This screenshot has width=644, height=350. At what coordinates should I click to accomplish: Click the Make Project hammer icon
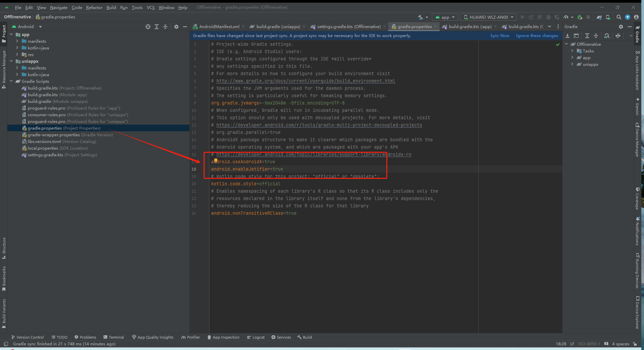tap(421, 17)
